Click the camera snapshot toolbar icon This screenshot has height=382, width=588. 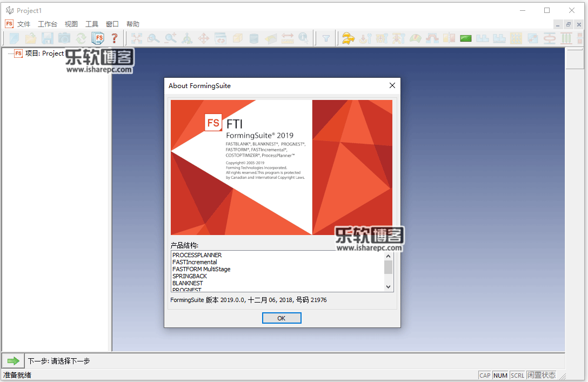click(x=64, y=38)
